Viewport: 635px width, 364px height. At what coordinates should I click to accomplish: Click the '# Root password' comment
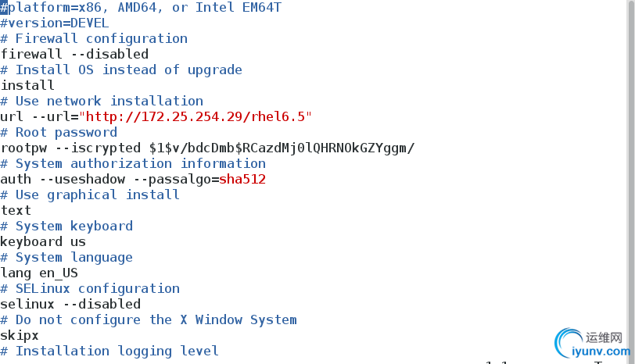59,133
